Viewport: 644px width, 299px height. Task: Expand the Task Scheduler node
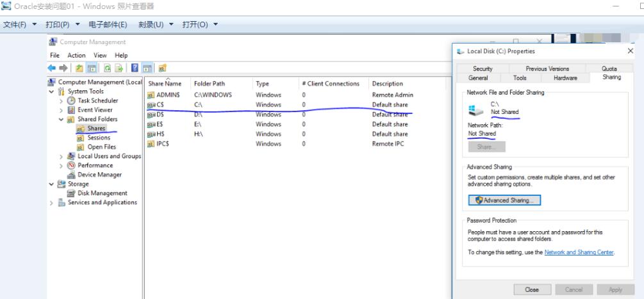[x=61, y=101]
